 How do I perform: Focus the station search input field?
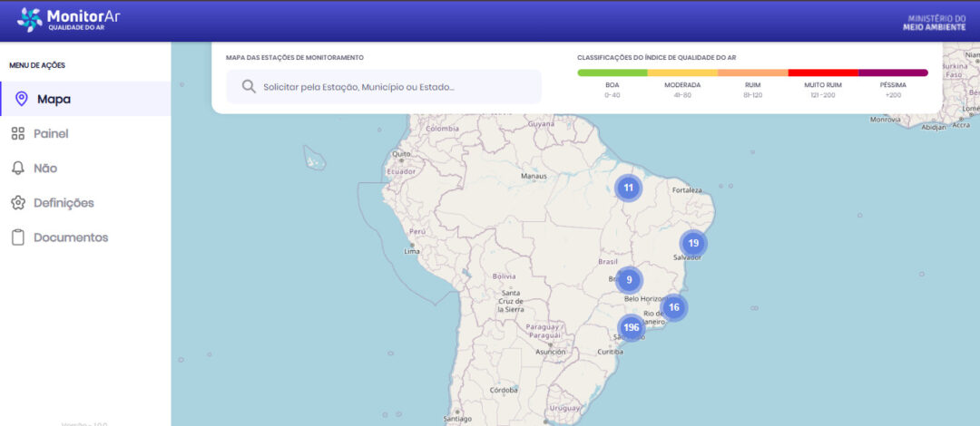(384, 87)
